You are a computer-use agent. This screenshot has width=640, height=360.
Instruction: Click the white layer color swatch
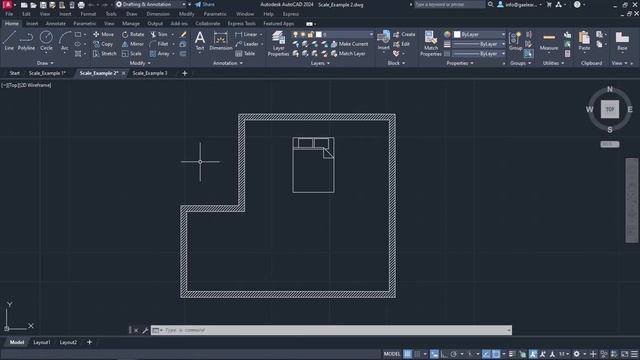(x=319, y=34)
